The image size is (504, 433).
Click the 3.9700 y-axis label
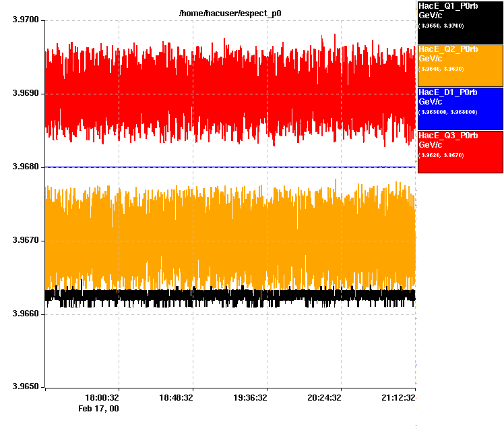tap(26, 21)
